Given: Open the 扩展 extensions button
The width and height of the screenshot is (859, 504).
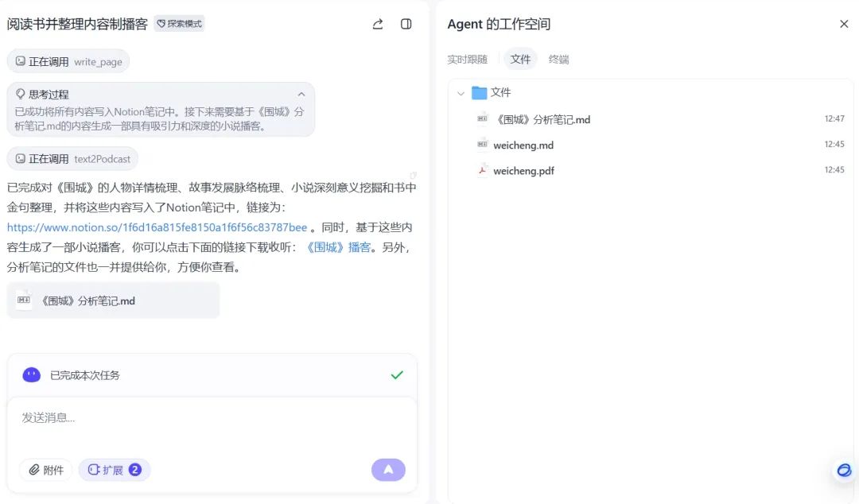Looking at the screenshot, I should tap(115, 470).
